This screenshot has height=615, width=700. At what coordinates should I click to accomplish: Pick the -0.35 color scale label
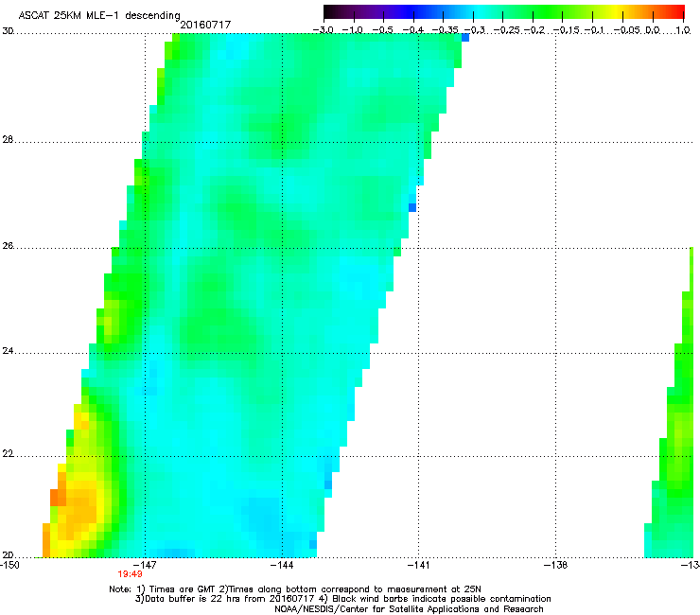[445, 30]
